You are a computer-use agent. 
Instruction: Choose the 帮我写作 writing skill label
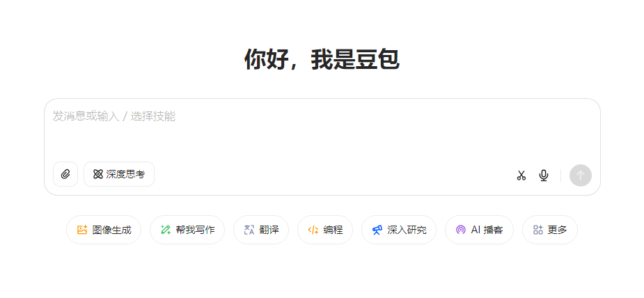tap(195, 230)
